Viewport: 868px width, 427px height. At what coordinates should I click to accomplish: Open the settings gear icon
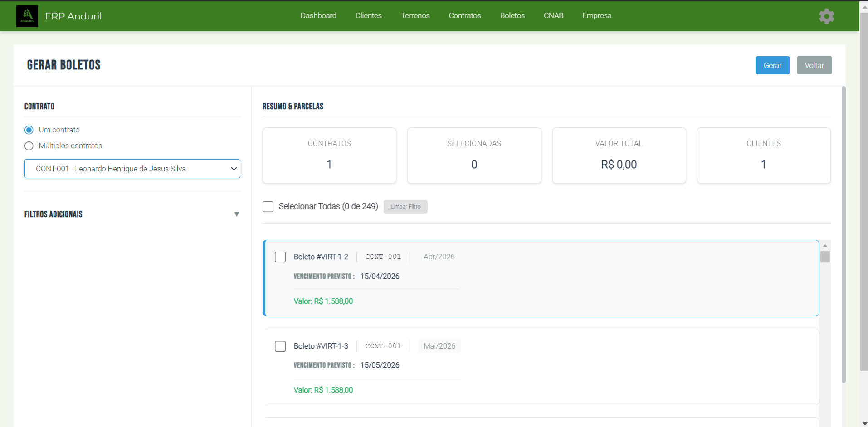[826, 16]
